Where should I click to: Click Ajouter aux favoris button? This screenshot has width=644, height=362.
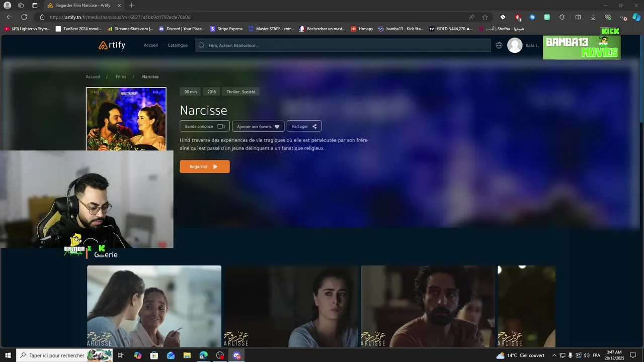point(258,126)
